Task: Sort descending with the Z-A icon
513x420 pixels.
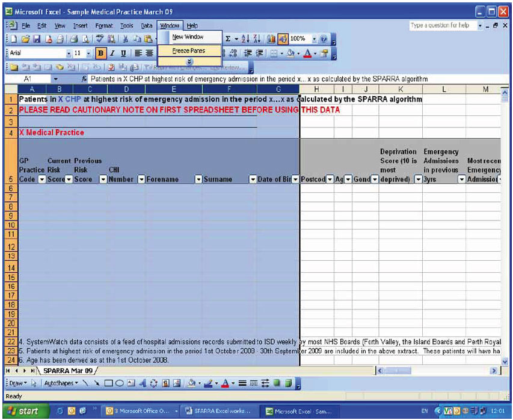Action: (257, 39)
